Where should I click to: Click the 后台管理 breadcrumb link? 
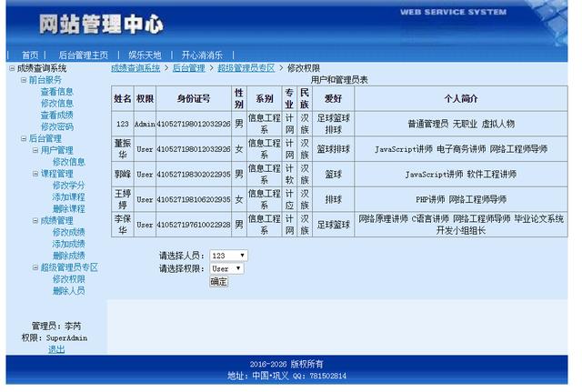tap(188, 68)
